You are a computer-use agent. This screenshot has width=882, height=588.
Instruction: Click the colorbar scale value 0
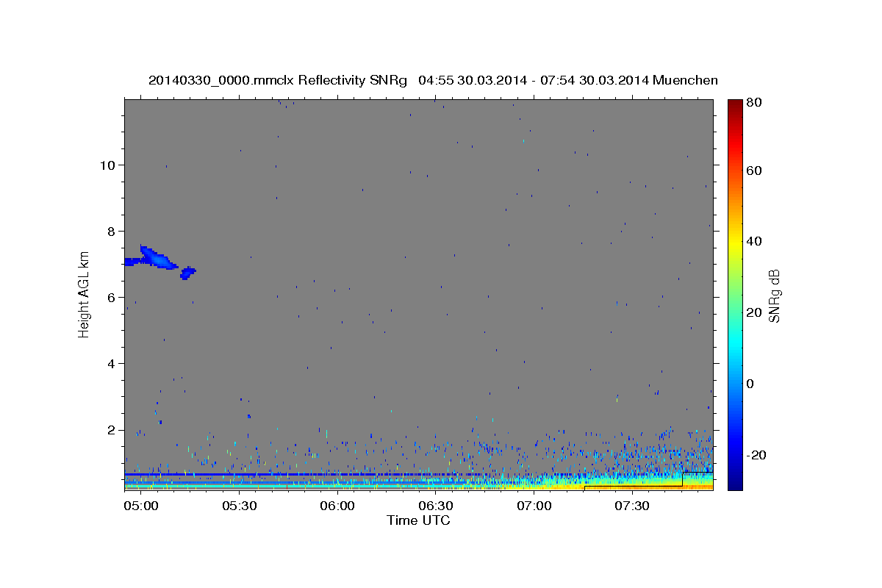tap(750, 384)
